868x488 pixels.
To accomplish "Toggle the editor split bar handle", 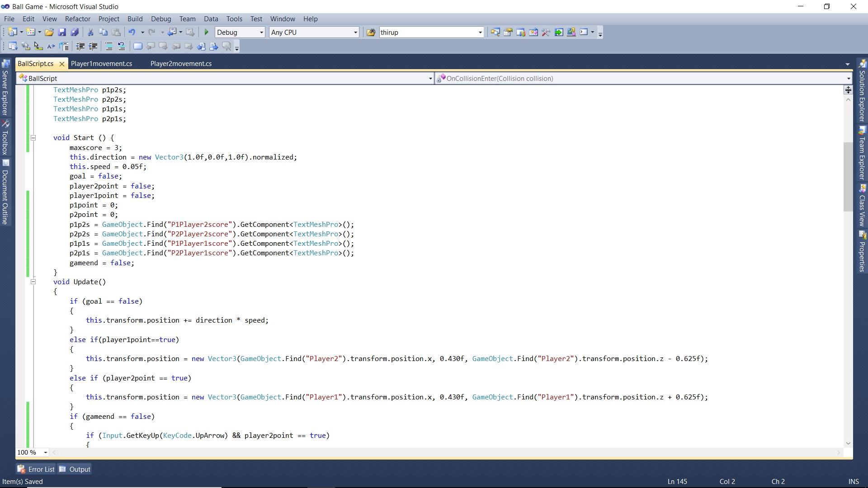I will point(848,90).
